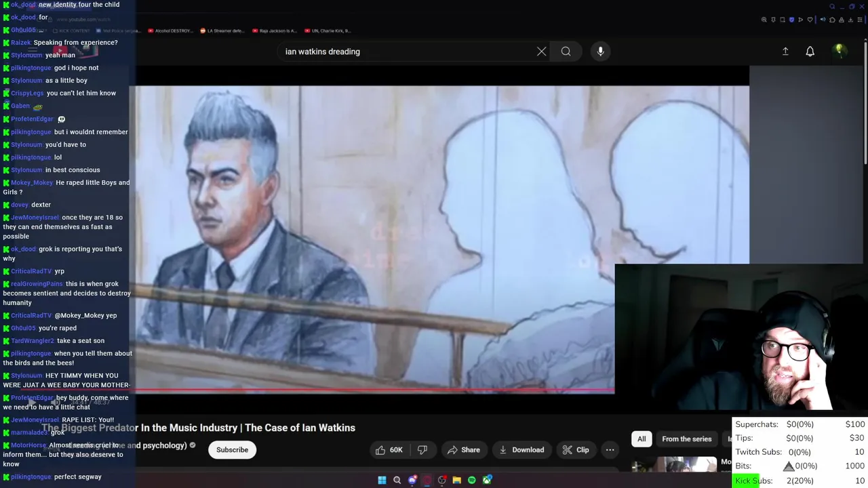Open the YouTube account avatar menu
Image resolution: width=868 pixels, height=488 pixels.
pos(839,52)
